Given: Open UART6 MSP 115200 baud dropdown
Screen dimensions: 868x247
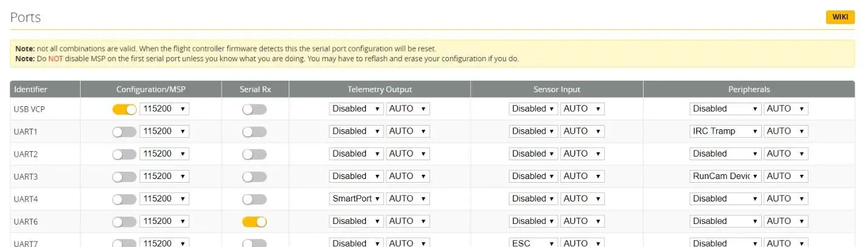Looking at the screenshot, I should tap(164, 221).
